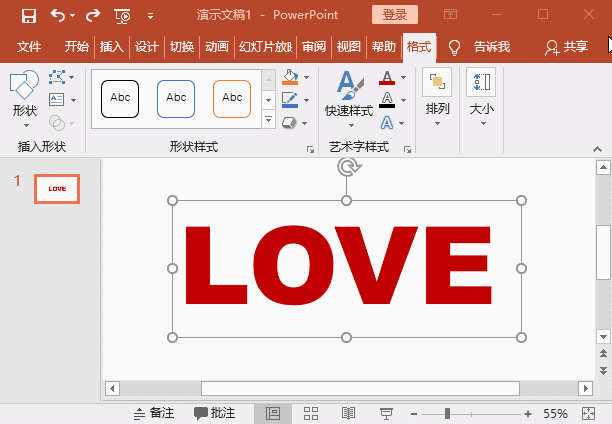The image size is (612, 424).
Task: Open the Size (大小) dropdown
Action: point(481,97)
